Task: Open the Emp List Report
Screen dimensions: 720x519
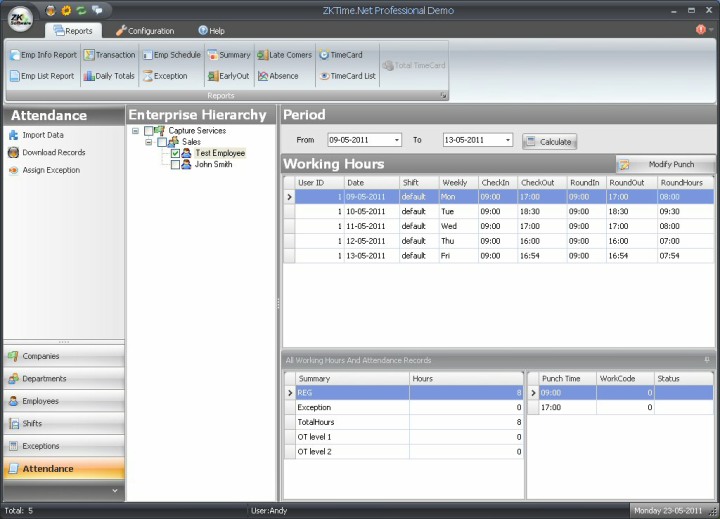Action: pos(42,76)
